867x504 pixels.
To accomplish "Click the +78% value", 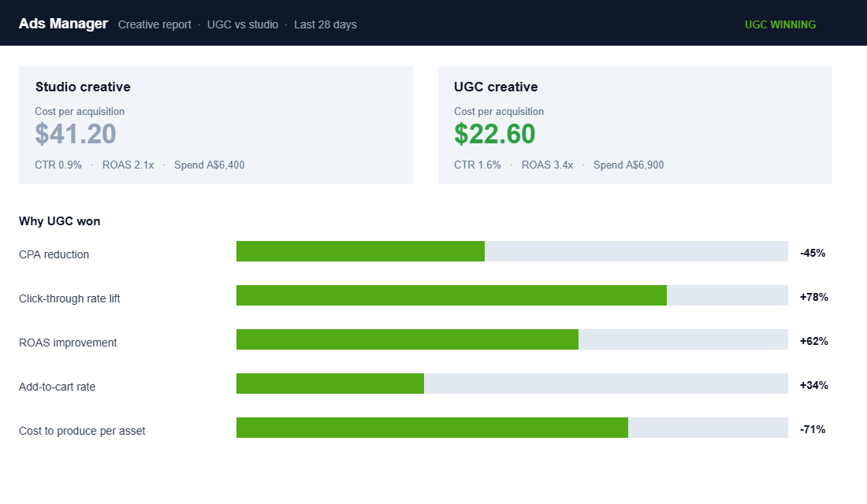I will point(813,298).
